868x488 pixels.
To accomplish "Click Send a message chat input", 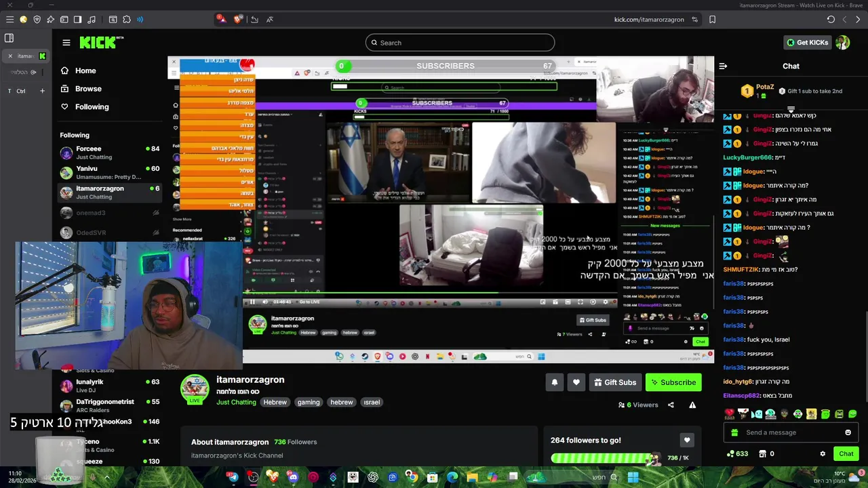I will pyautogui.click(x=791, y=432).
